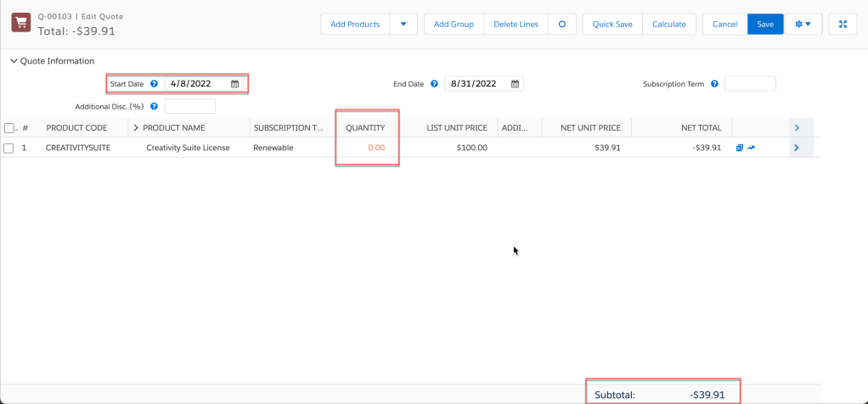Click the Quick Save button

(612, 24)
